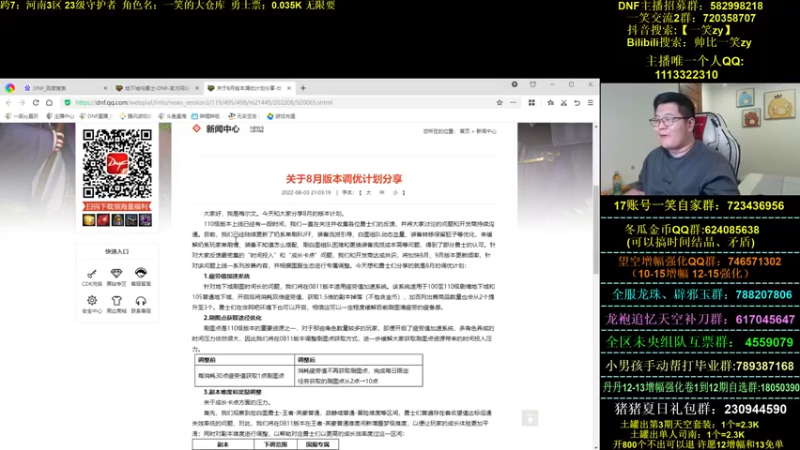Click 新闻中心 in the breadcrumb
The image size is (800, 450).
[x=486, y=131]
